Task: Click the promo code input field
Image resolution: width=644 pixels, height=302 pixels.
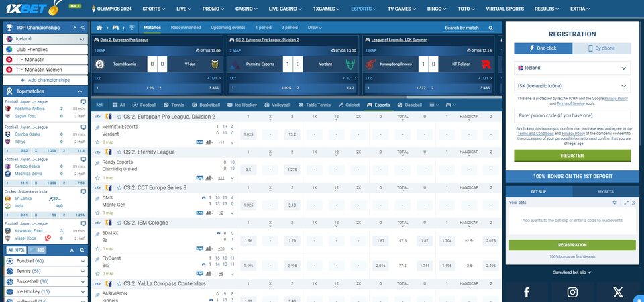Action: pyautogui.click(x=572, y=116)
